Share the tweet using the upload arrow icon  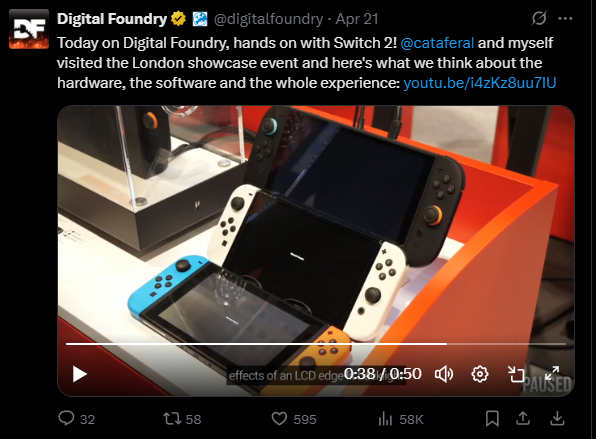[523, 418]
